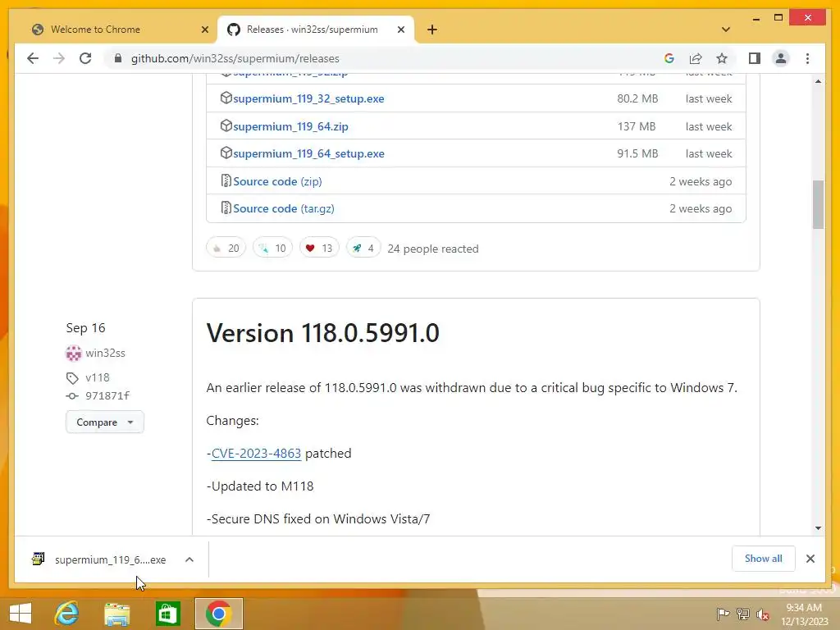Image resolution: width=840 pixels, height=630 pixels.
Task: Click file icon beside Source code (tar.gz)
Action: point(226,208)
